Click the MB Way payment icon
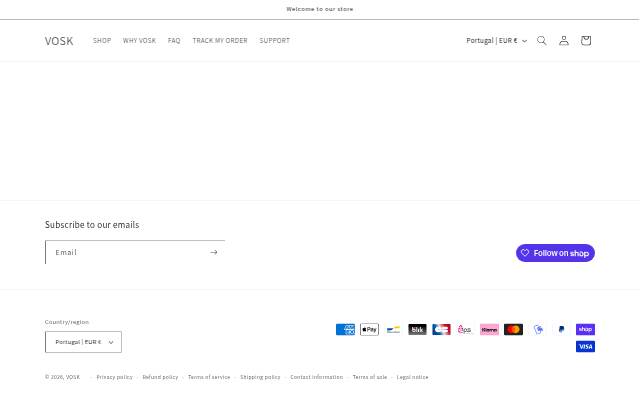The height and width of the screenshot is (400, 640). tap(538, 329)
